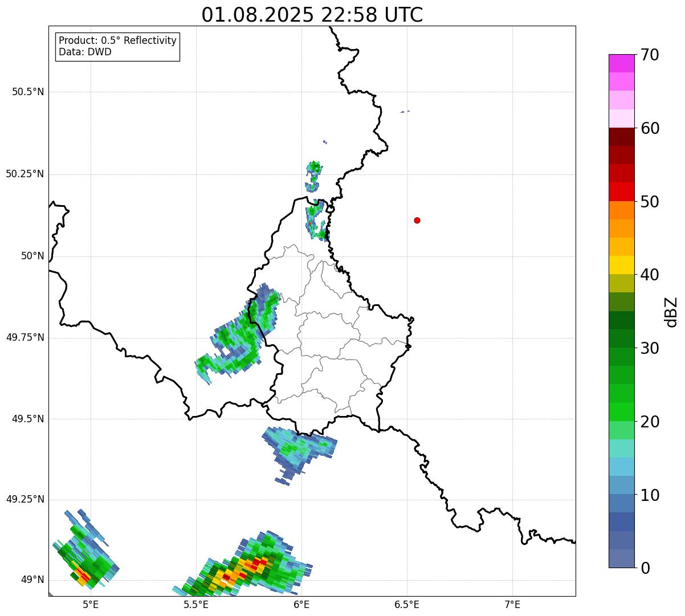Screen dimensions: 685x616
Task: Click the 49.25°N latitude label
Action: tap(25, 499)
